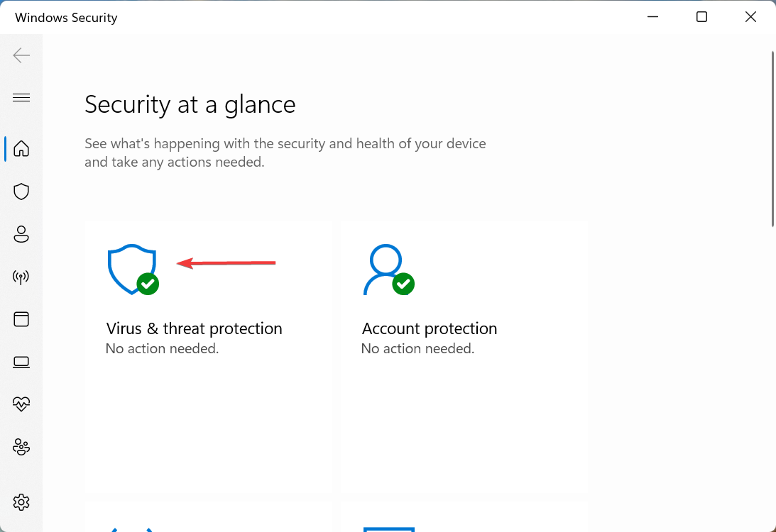Navigate back using the back arrow
Viewport: 776px width, 532px height.
[x=21, y=55]
